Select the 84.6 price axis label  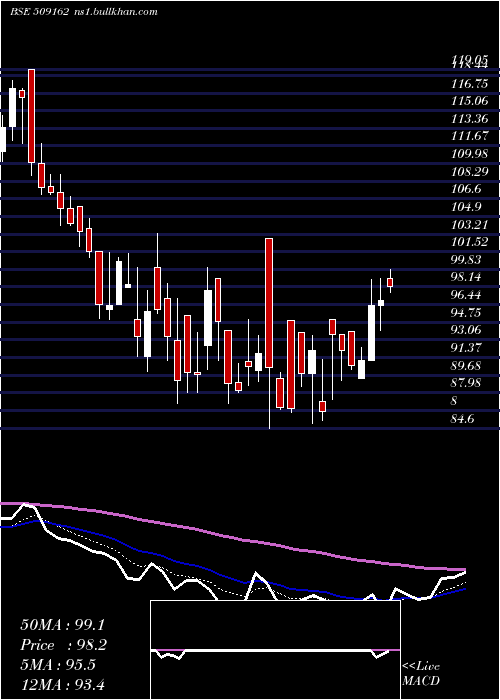pos(463,419)
